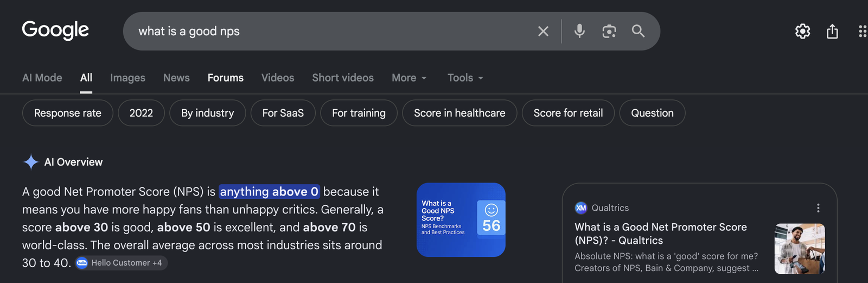Select the Response rate chip
This screenshot has height=283, width=868.
click(68, 113)
